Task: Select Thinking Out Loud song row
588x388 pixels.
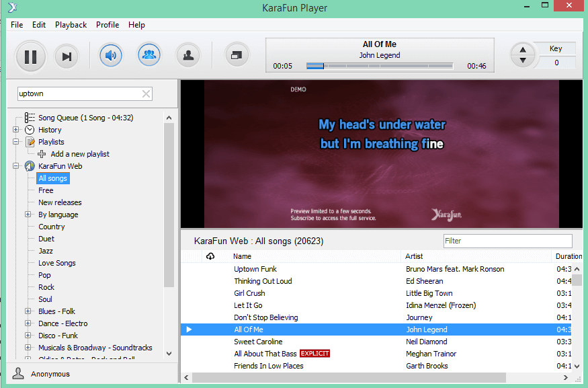Action: (376, 281)
